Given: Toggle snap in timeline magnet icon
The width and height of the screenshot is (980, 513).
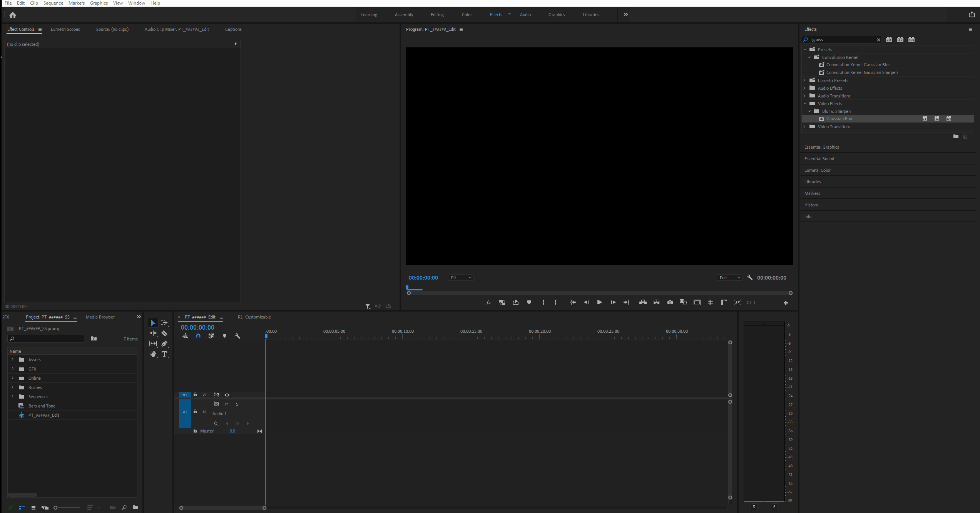Looking at the screenshot, I should tap(198, 336).
